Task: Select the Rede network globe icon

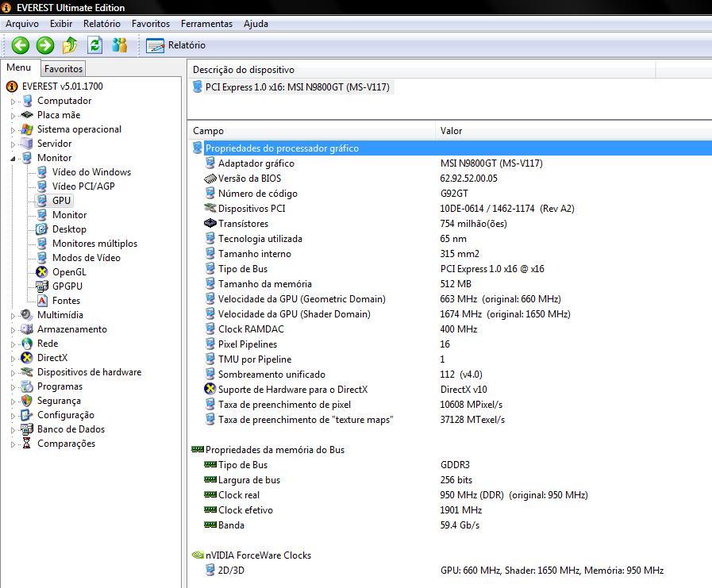Action: pyautogui.click(x=27, y=344)
